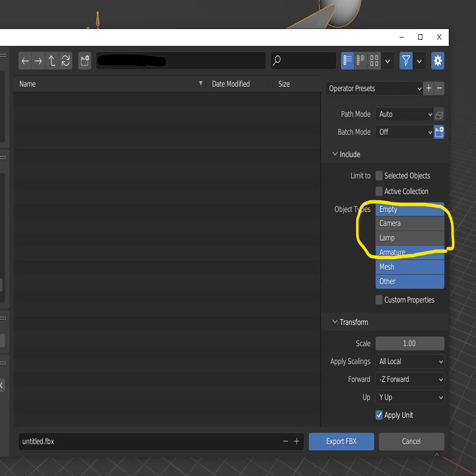Navigate up to parent directory
This screenshot has width=476, height=476.
pos(52,61)
